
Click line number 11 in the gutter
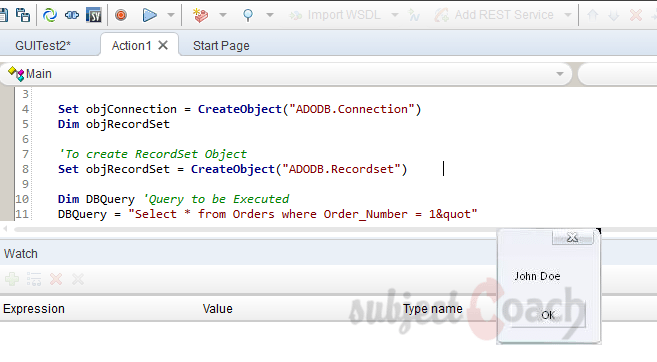(22, 214)
